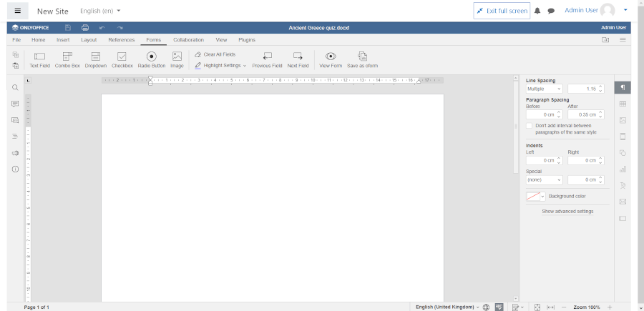
Task: Switch to the Collaboration tab
Action: point(188,40)
